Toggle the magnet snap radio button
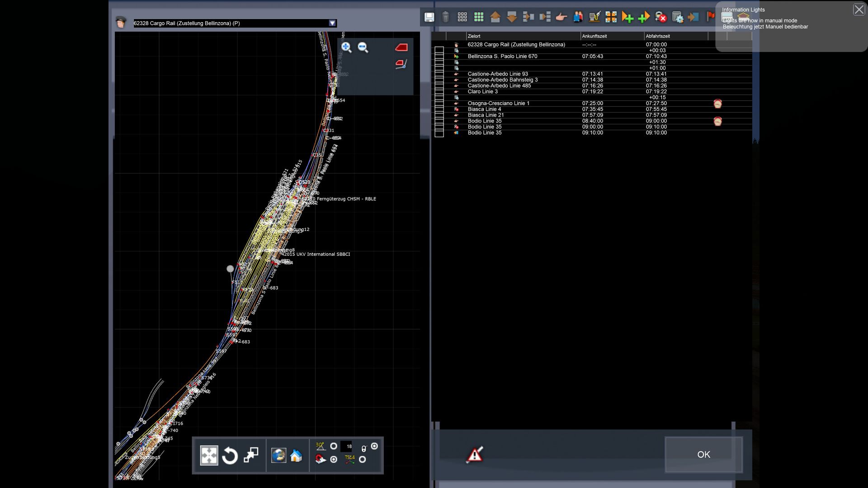Screen dimensions: 868x488 point(334,460)
